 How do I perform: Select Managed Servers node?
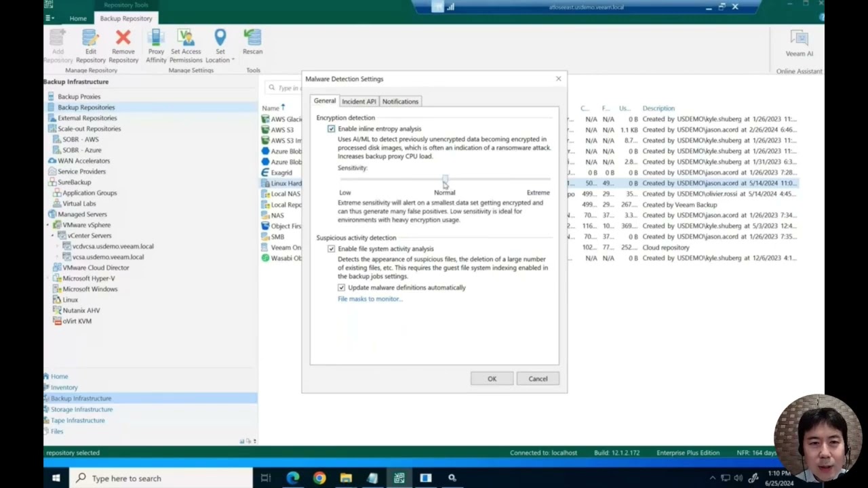[x=82, y=214]
